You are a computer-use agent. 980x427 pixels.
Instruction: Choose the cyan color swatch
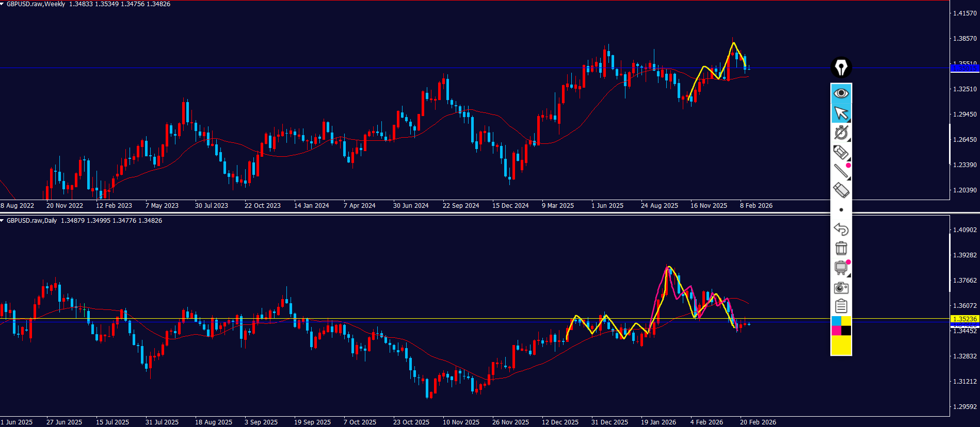tap(836, 321)
